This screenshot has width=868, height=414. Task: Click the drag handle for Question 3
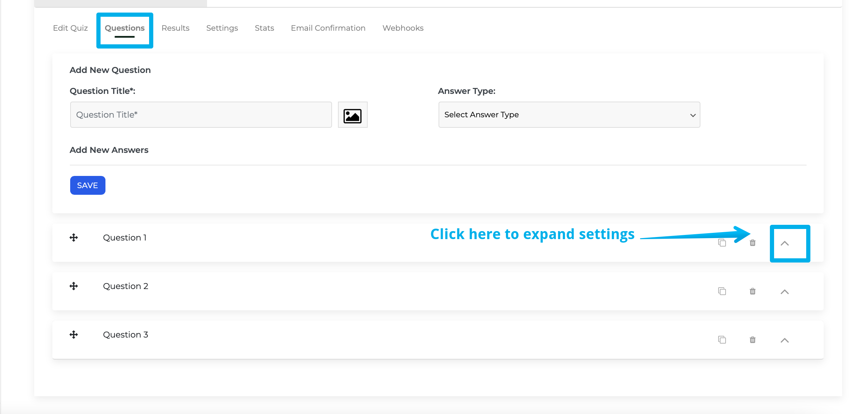[x=74, y=334]
